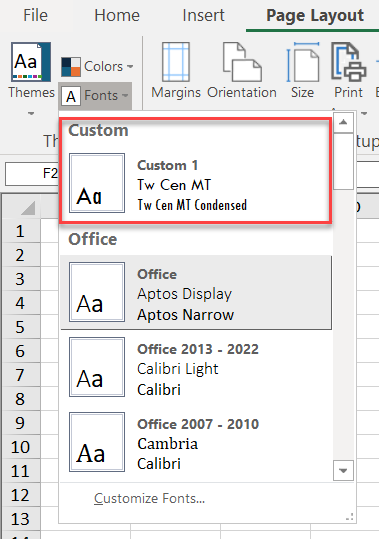Expand the Colors dropdown arrow
The width and height of the screenshot is (379, 539).
point(130,67)
